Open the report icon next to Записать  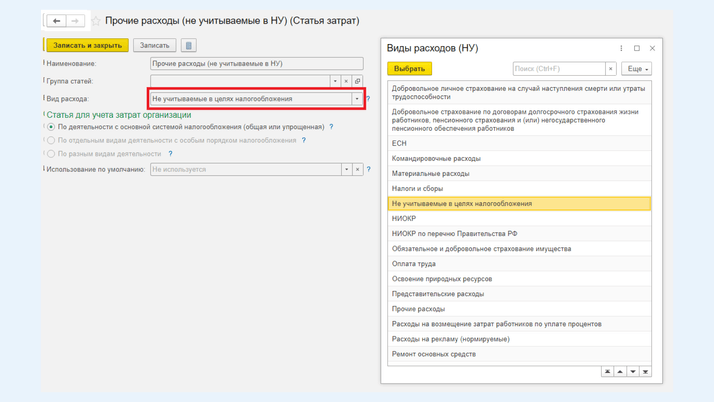[x=189, y=45]
